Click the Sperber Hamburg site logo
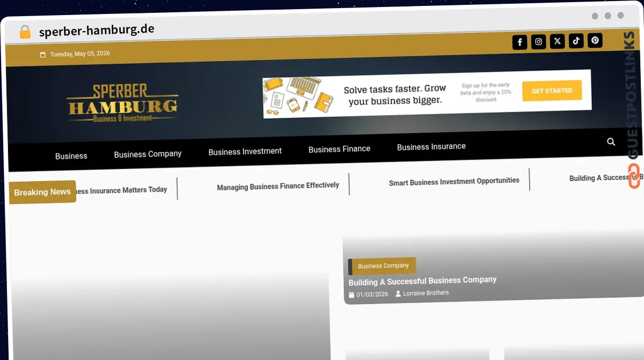Image resolution: width=644 pixels, height=360 pixels. (122, 103)
